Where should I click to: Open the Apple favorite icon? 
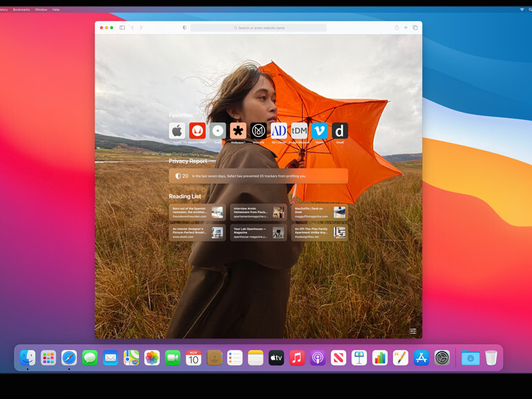(177, 130)
